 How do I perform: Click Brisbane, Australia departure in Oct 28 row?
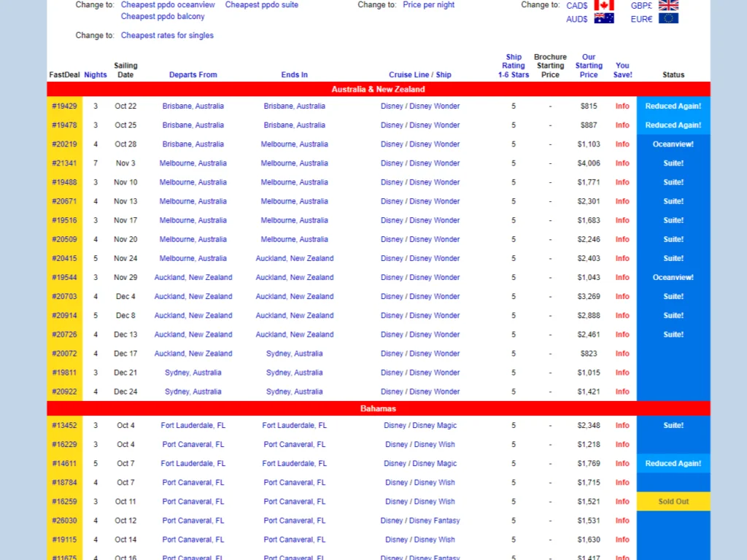[x=193, y=144]
